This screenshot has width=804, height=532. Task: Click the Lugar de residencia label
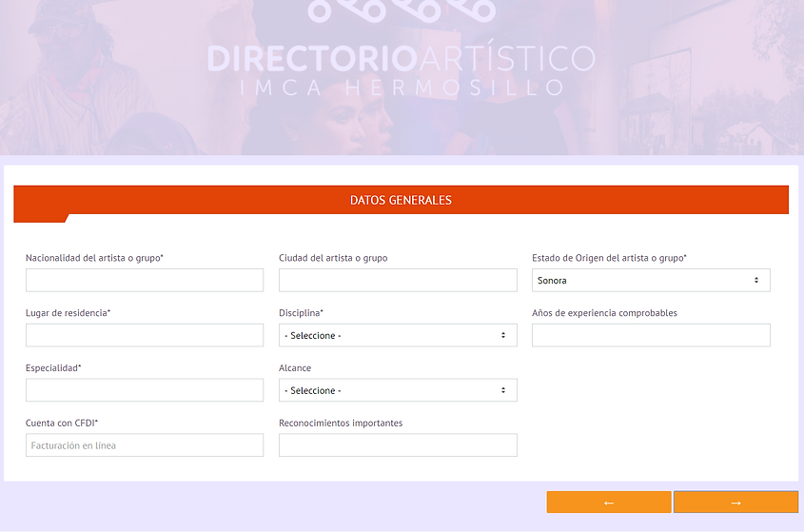point(69,313)
